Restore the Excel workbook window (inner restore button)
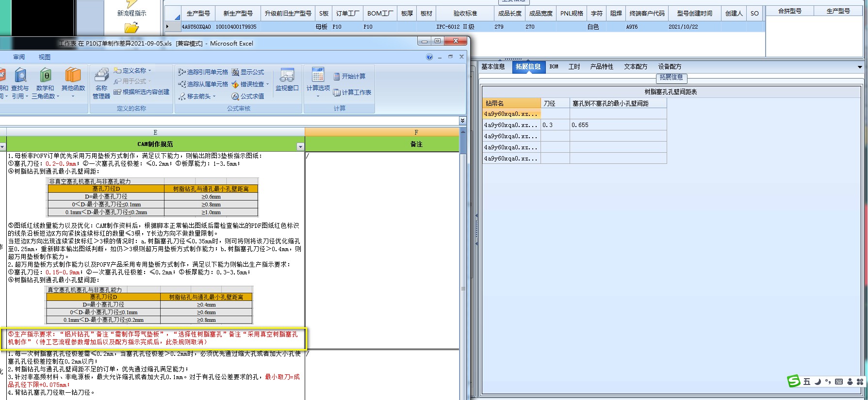The width and height of the screenshot is (868, 400). [x=450, y=57]
